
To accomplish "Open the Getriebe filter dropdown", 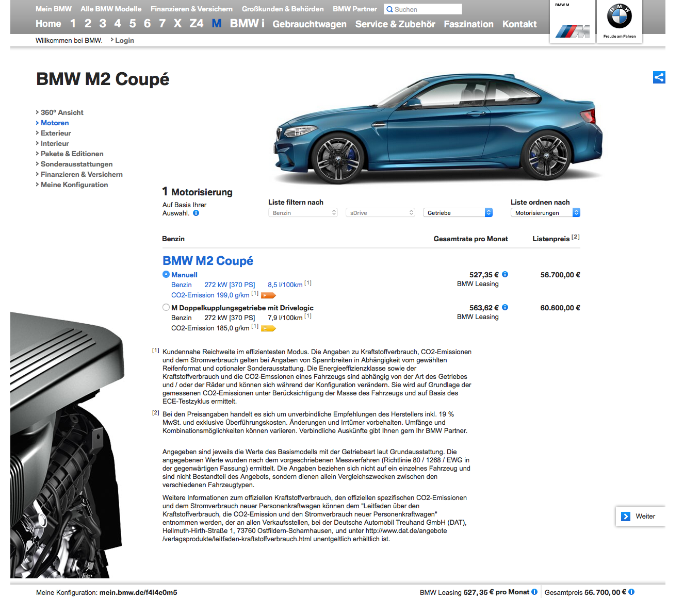I will tap(458, 213).
